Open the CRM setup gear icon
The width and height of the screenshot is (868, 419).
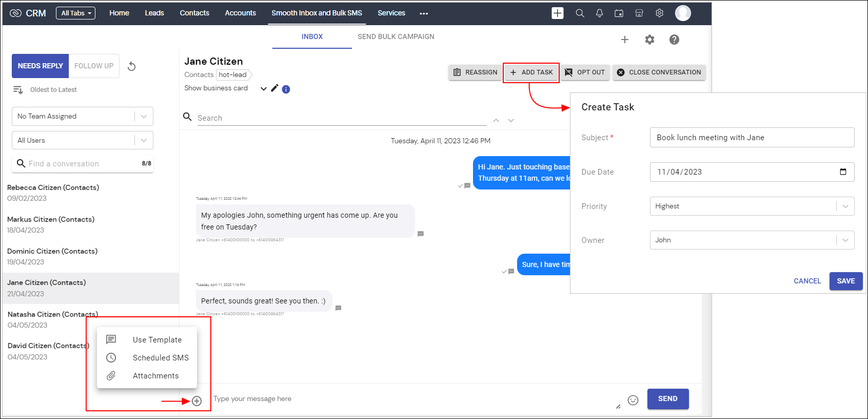pos(660,13)
